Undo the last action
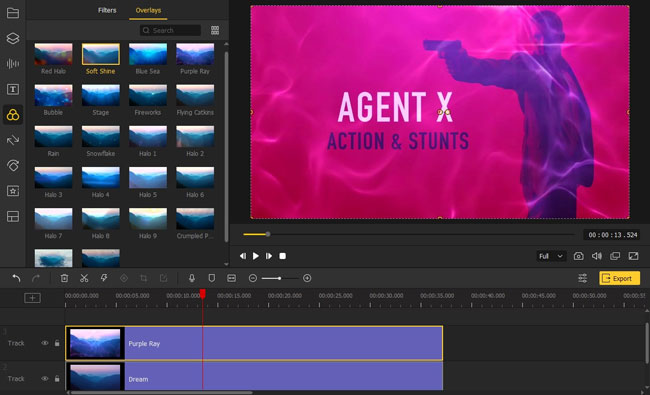650x395 pixels. 16,278
